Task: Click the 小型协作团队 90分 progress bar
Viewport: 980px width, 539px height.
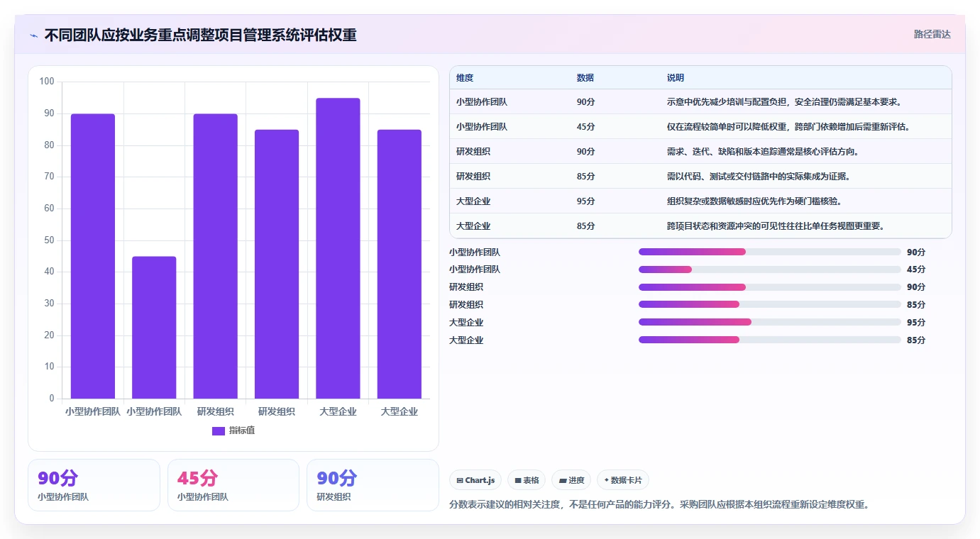Action: 770,252
